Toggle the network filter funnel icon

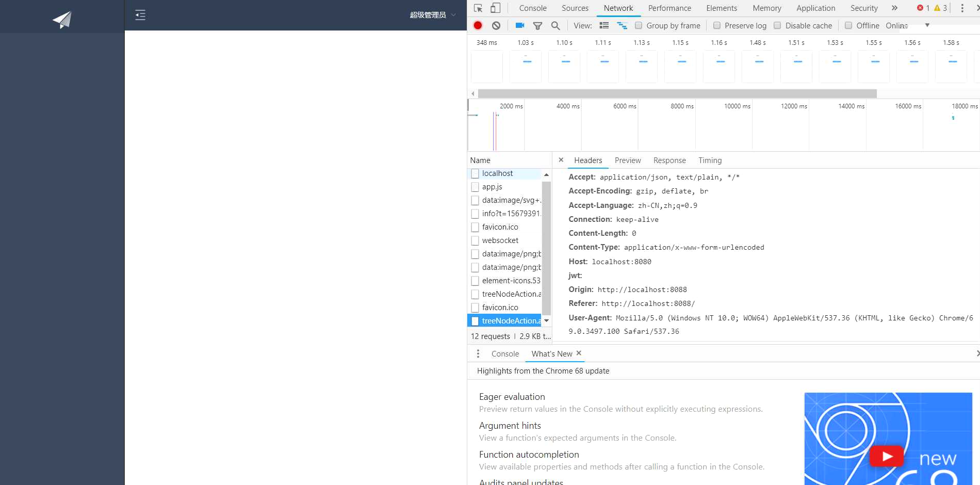point(537,25)
